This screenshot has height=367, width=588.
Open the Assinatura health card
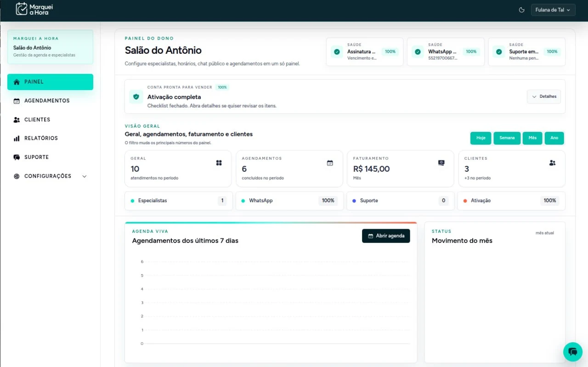pos(365,52)
